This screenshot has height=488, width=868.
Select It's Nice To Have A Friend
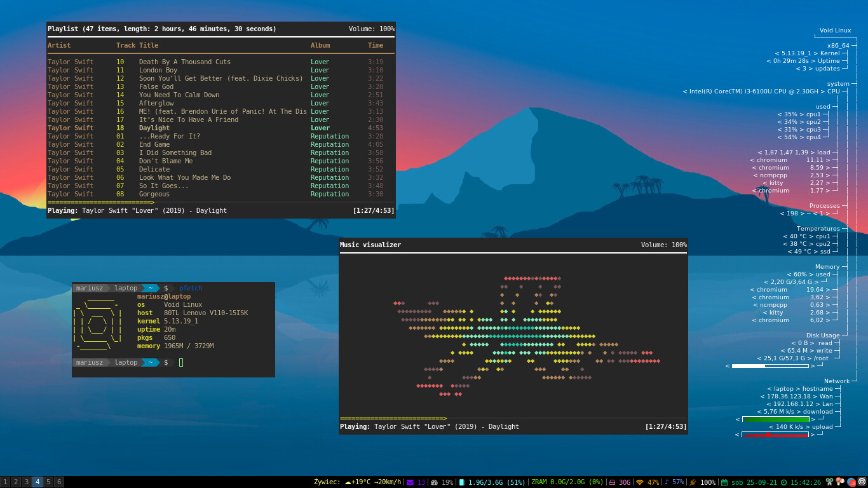pos(220,119)
